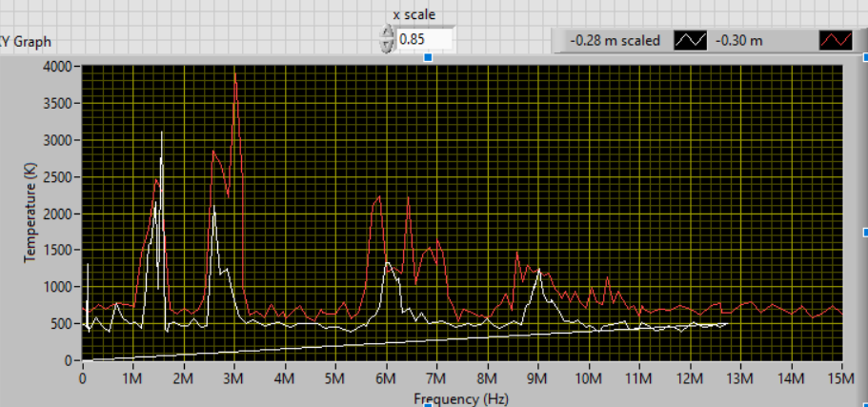
Task: Click the 2000 y-axis tick label
Action: 57,214
